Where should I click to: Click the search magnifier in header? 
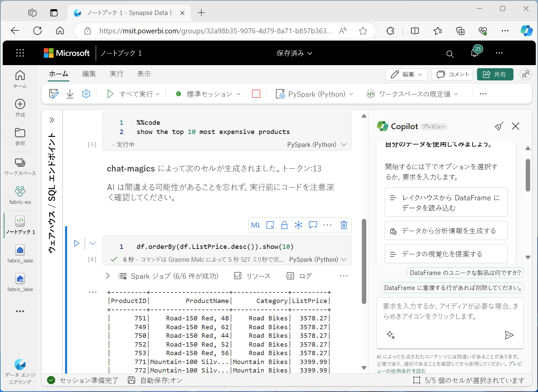[x=450, y=54]
